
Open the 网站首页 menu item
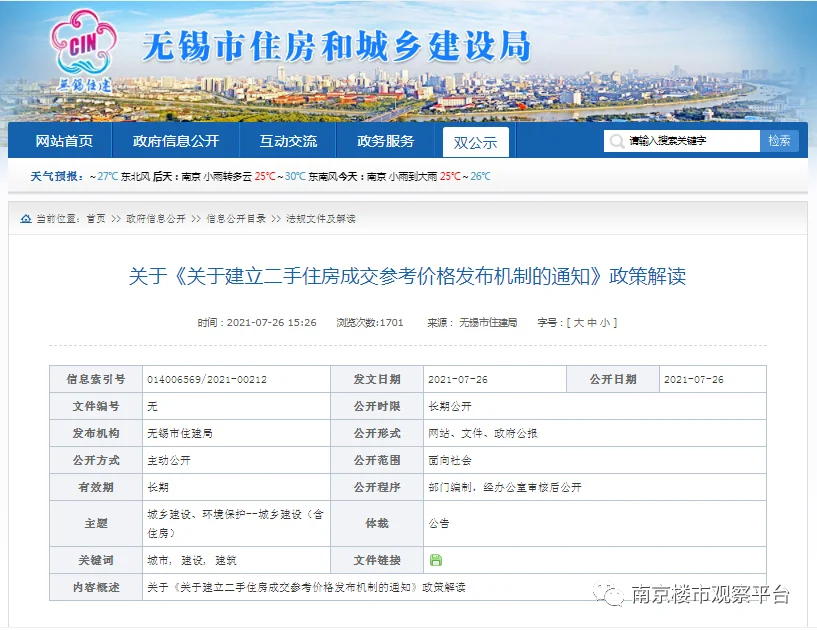coord(64,141)
